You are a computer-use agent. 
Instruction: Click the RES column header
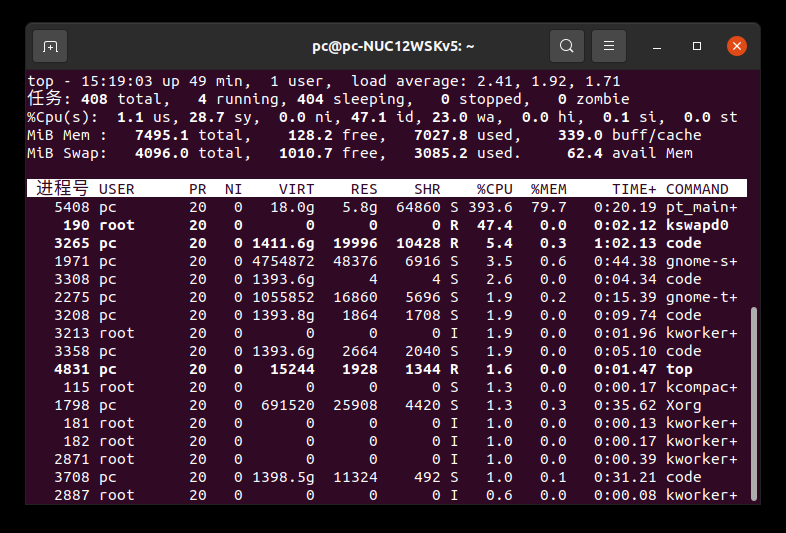[x=364, y=189]
